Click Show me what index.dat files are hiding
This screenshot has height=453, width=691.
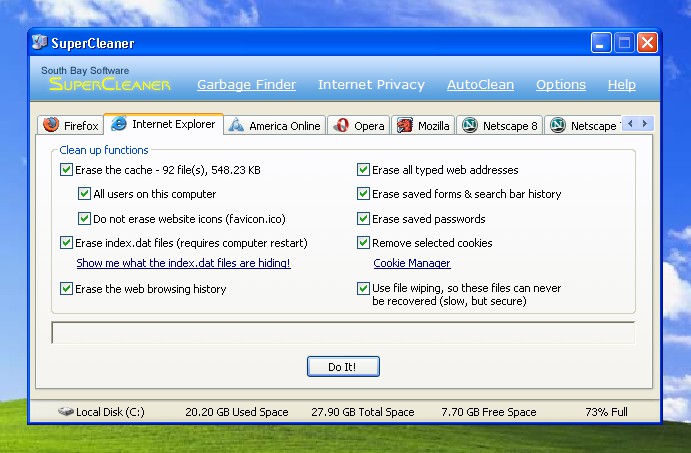coord(183,263)
